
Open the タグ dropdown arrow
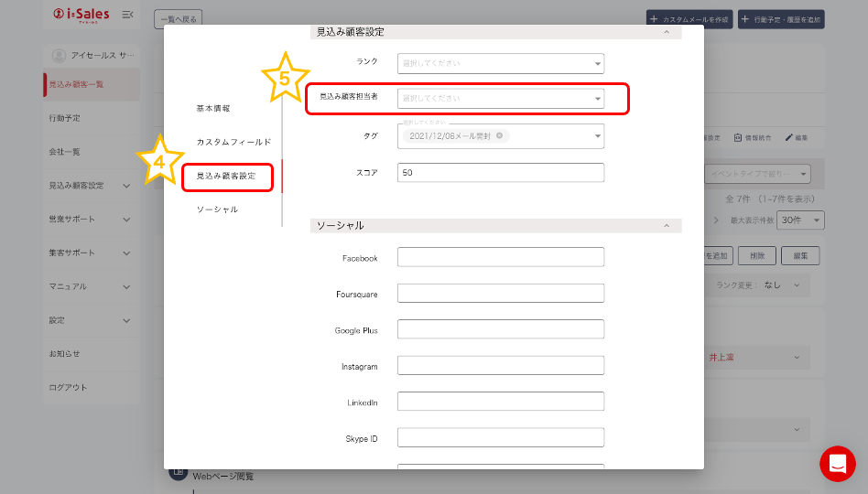(x=597, y=136)
